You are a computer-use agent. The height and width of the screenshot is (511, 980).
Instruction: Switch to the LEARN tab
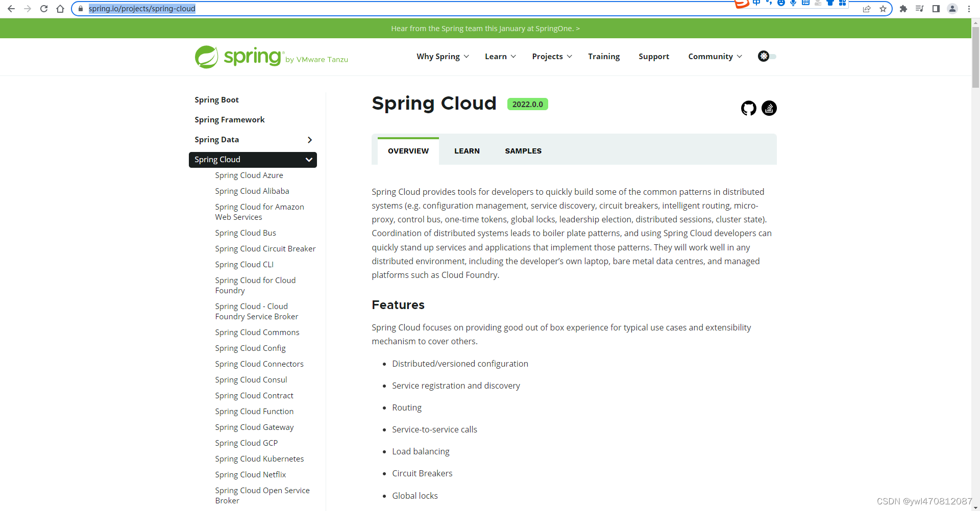coord(467,151)
